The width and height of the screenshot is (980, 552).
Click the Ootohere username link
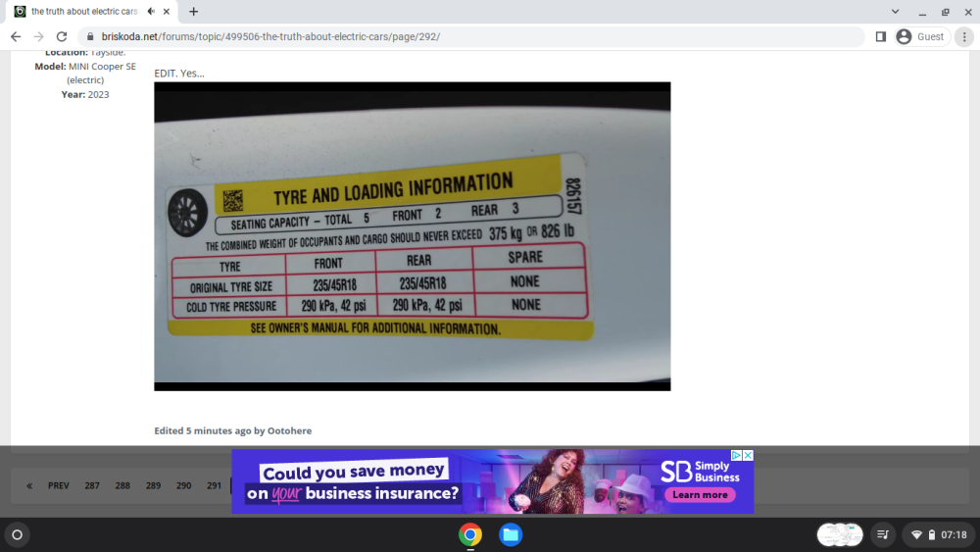pyautogui.click(x=289, y=430)
